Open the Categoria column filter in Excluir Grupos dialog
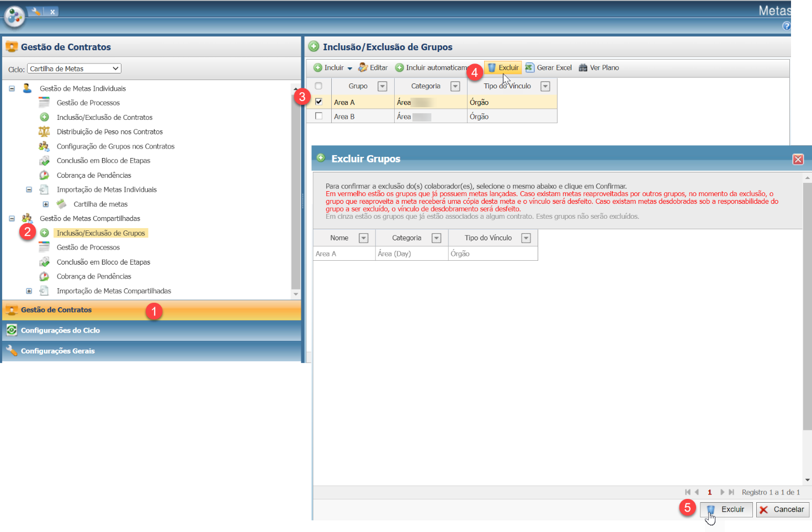 436,238
